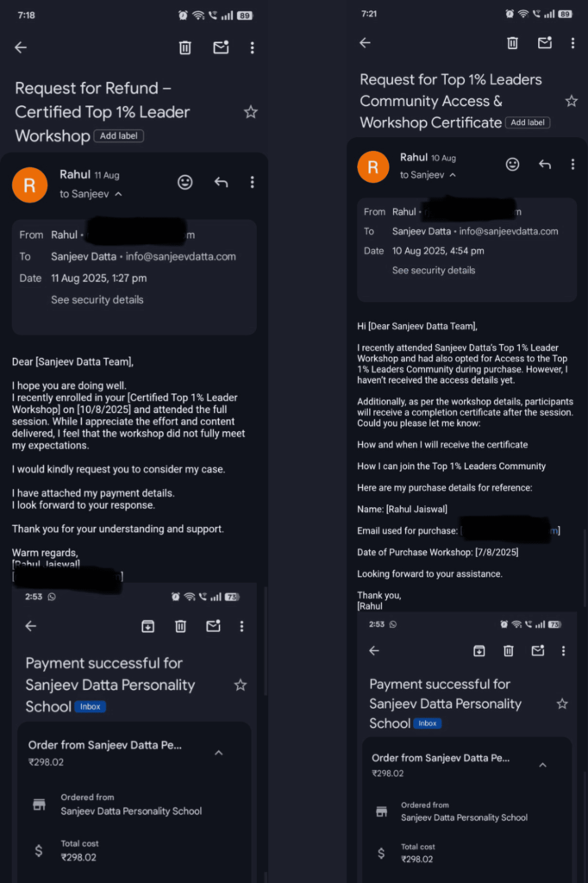Star the Top 1% Leaders Community Access email

[x=571, y=101]
